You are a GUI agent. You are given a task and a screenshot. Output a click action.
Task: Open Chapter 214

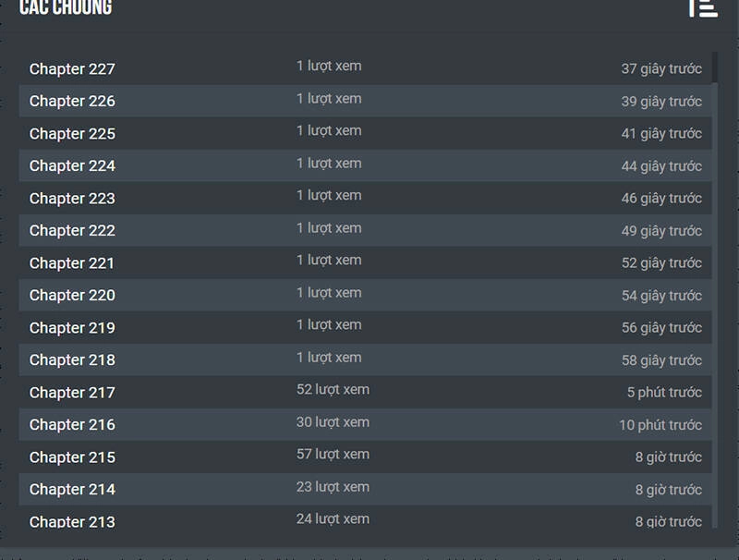(72, 490)
